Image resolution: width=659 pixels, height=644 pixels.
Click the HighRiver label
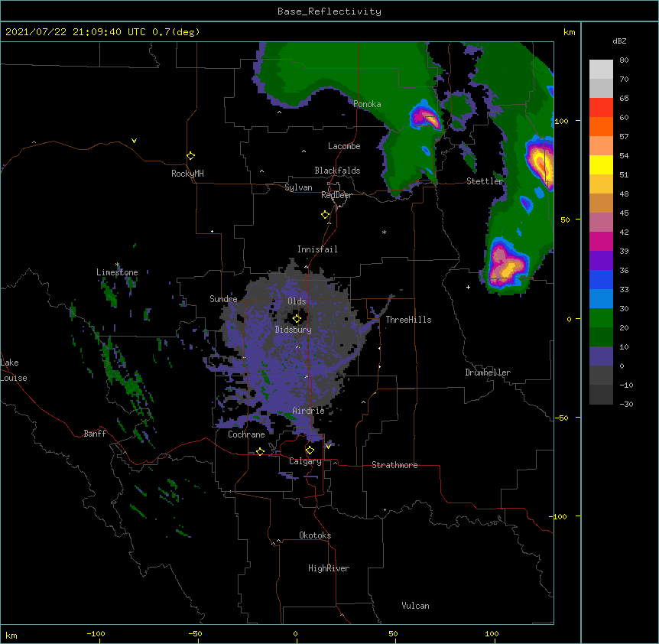pos(329,568)
